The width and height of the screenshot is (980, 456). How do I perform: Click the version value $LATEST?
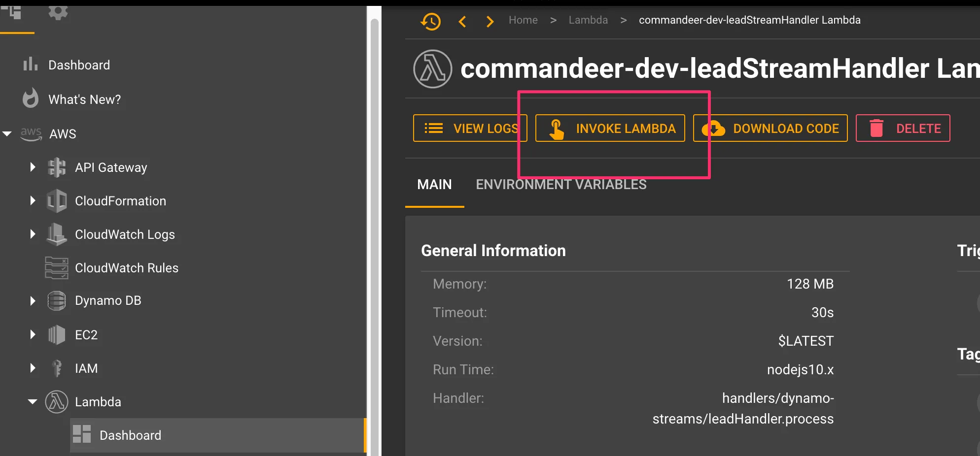806,341
